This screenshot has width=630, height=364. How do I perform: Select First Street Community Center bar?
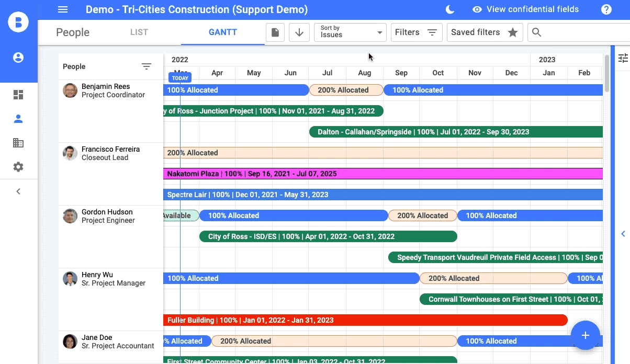coord(310,360)
